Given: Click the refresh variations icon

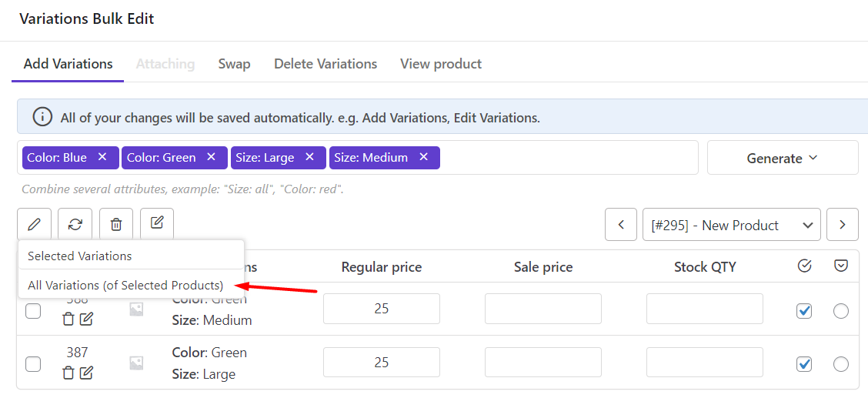Looking at the screenshot, I should (x=75, y=225).
